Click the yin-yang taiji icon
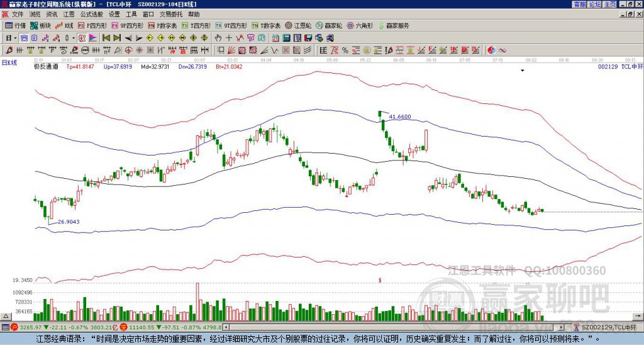 (491, 50)
